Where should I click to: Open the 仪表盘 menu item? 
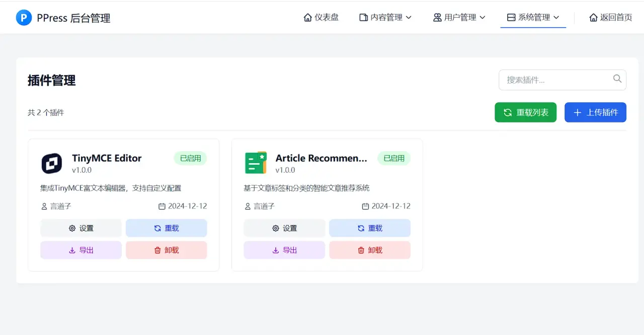pos(321,18)
